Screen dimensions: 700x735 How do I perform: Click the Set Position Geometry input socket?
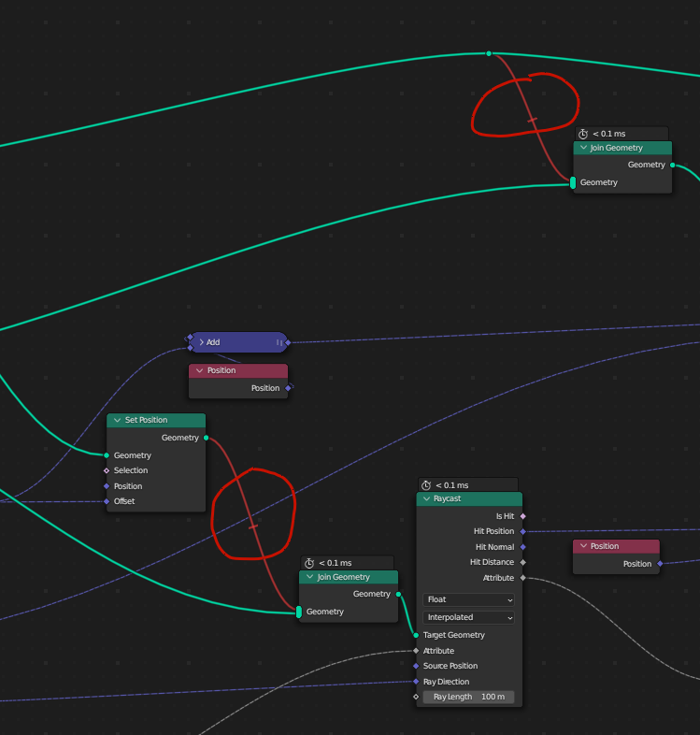click(107, 455)
